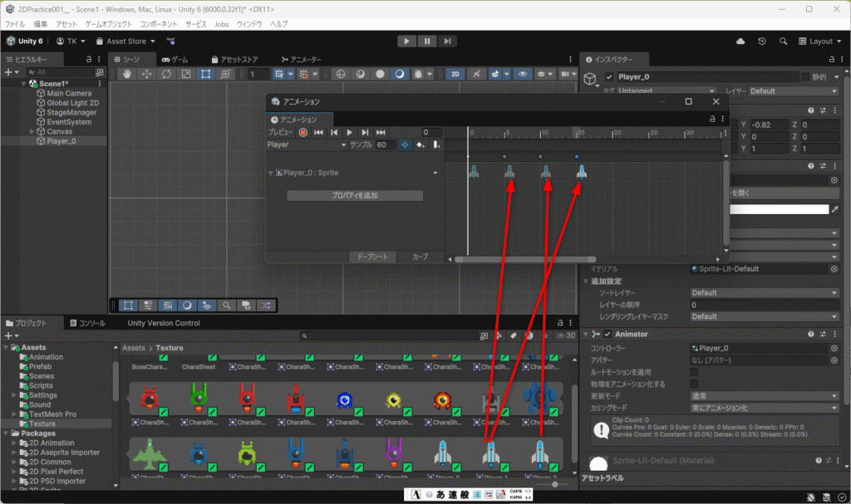Select the Hand tool in Scene view
The height and width of the screenshot is (504, 851).
point(128,74)
